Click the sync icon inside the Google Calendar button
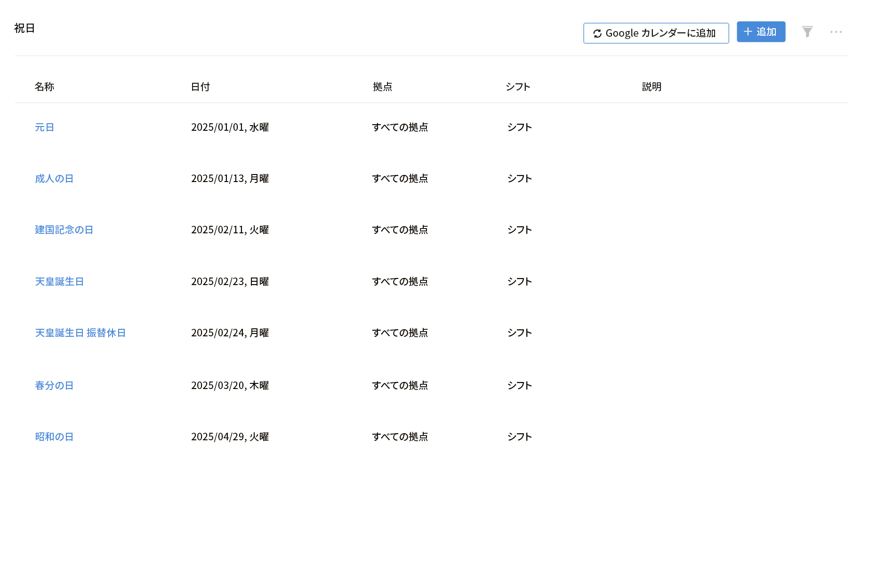This screenshot has width=885, height=588. pyautogui.click(x=597, y=33)
